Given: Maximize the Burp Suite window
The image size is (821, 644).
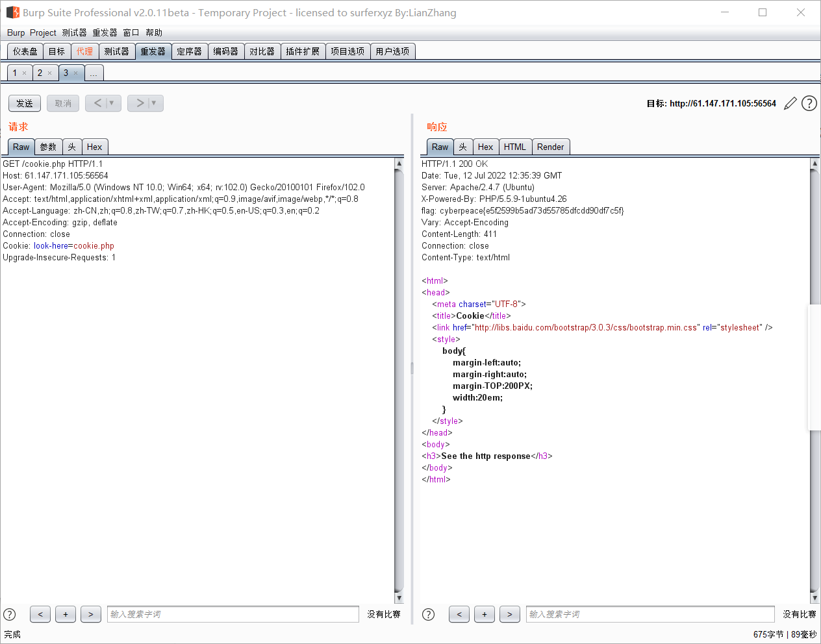Looking at the screenshot, I should (x=763, y=12).
